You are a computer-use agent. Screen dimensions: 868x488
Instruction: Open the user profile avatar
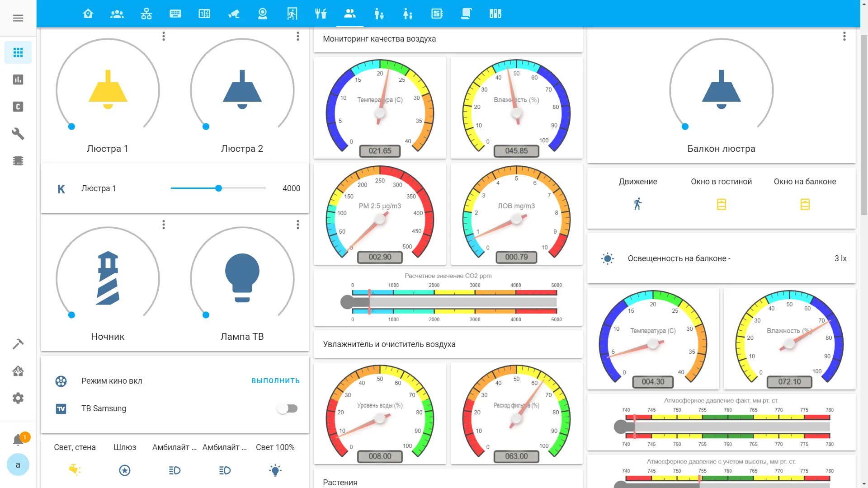click(x=18, y=465)
